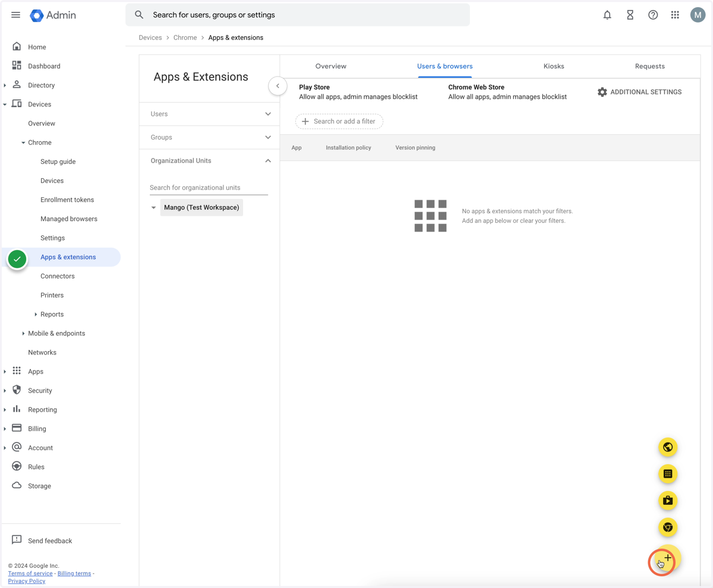Expand the Groups section
Viewport: 713px width, 588px height.
[x=268, y=137]
